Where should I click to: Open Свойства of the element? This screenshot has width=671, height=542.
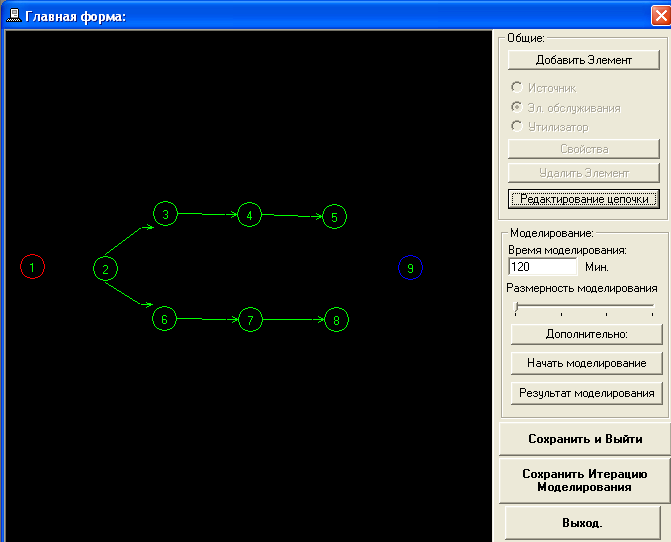coord(584,149)
